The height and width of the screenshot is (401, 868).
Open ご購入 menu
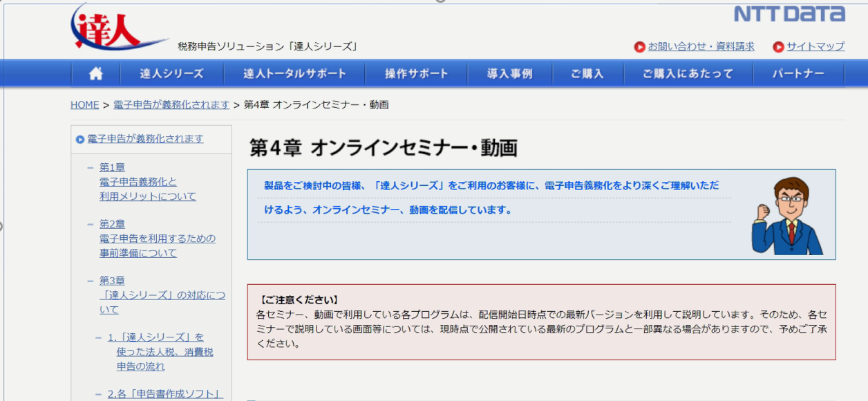click(587, 73)
